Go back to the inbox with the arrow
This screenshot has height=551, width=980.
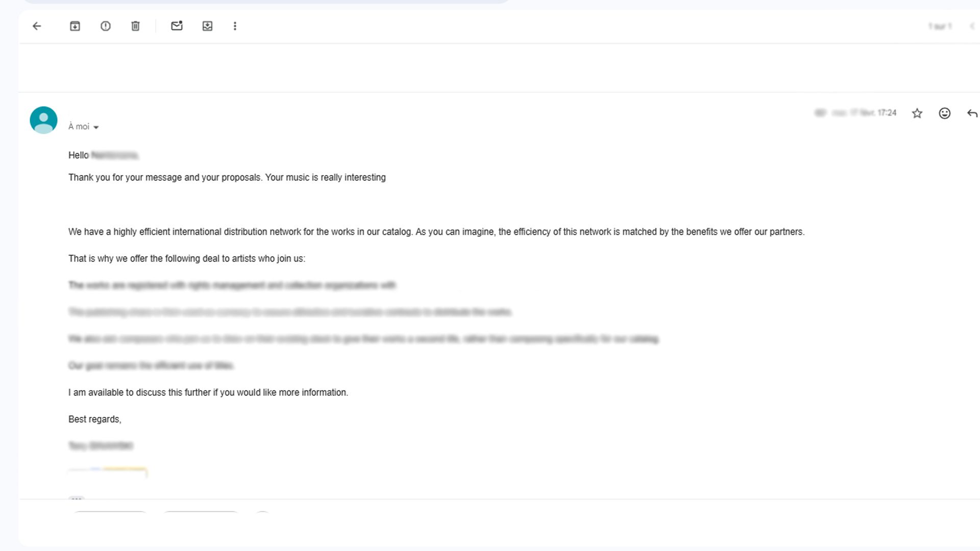[x=37, y=26]
